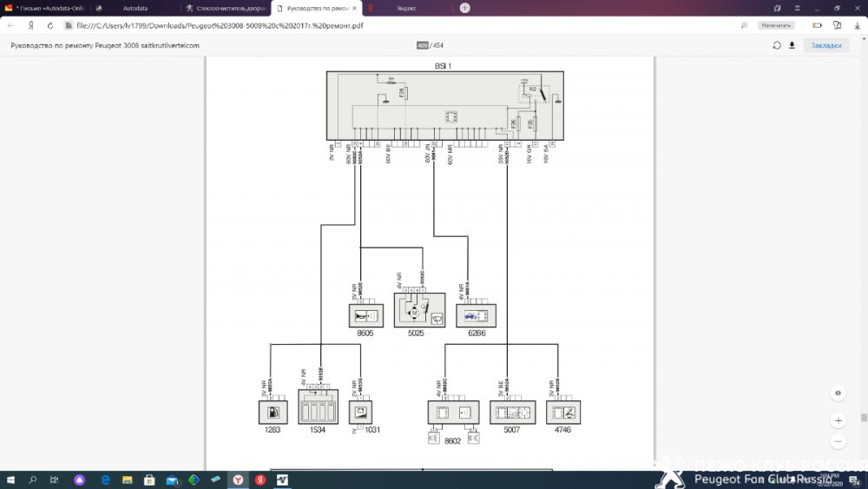Screen dimensions: 868x489
Task: Go back with the browser arrow
Action: coord(10,25)
